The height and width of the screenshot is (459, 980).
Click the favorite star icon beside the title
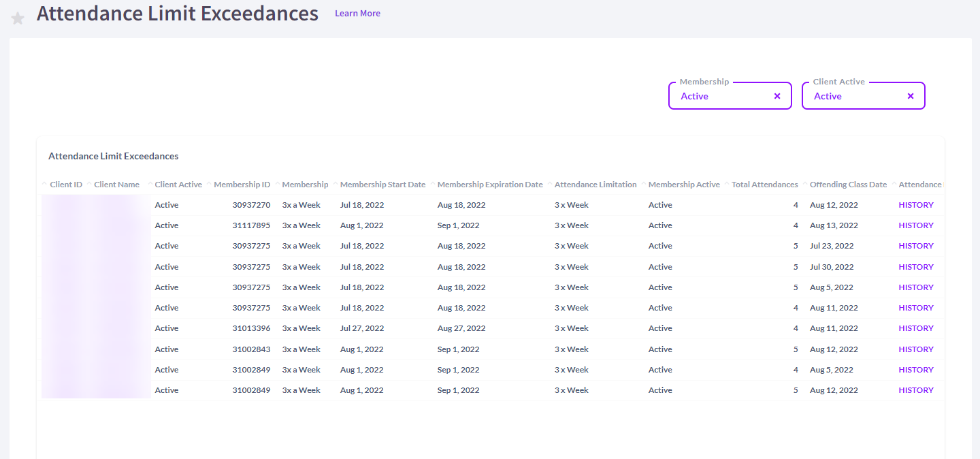coord(18,18)
